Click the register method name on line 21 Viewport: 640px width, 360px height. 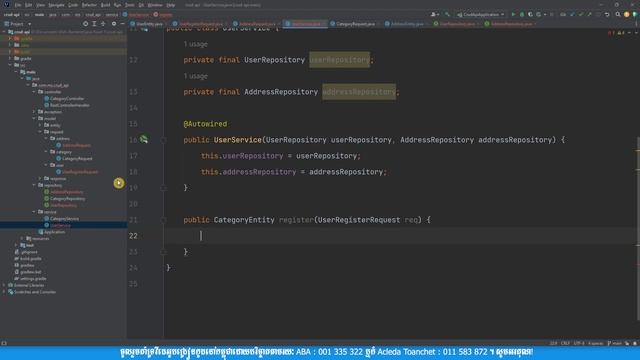tap(296, 220)
